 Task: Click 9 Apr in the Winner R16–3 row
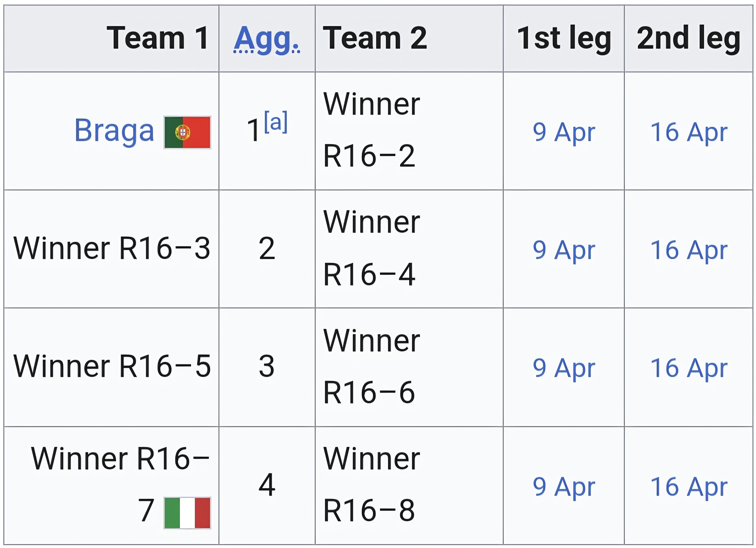(563, 250)
